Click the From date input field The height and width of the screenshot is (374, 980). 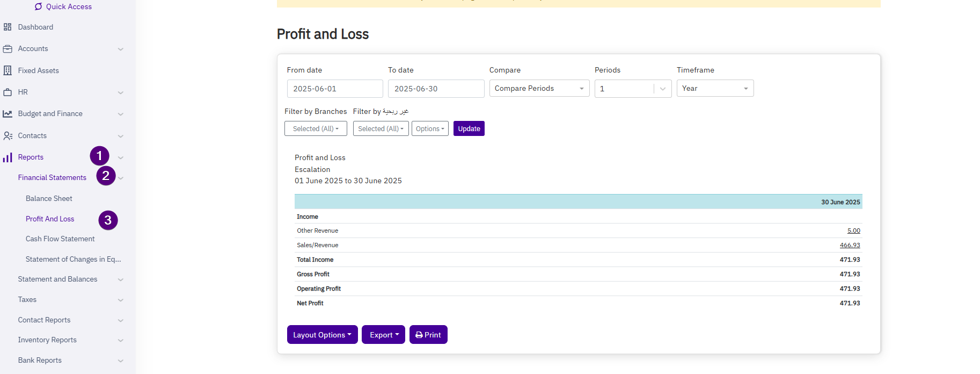click(x=335, y=89)
